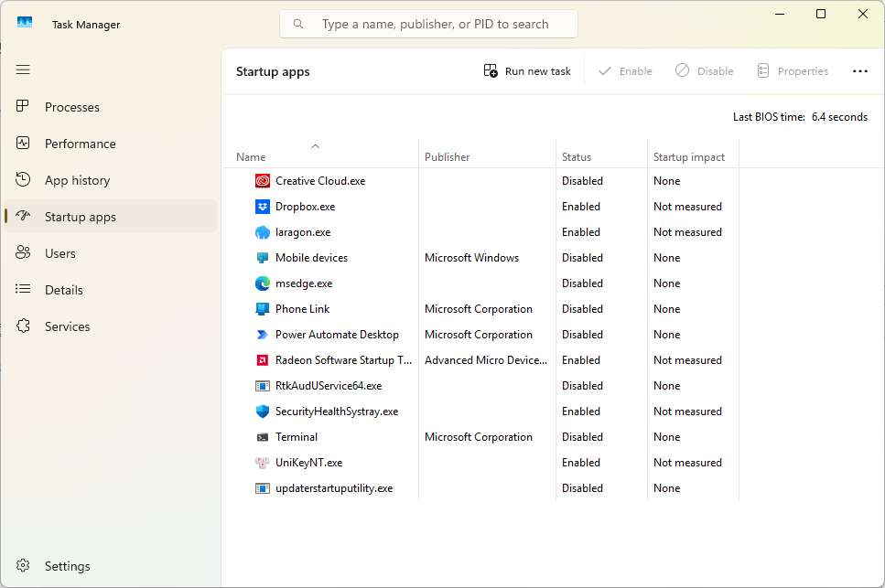885x588 pixels.
Task: Click the search magnifier icon
Action: pos(298,24)
